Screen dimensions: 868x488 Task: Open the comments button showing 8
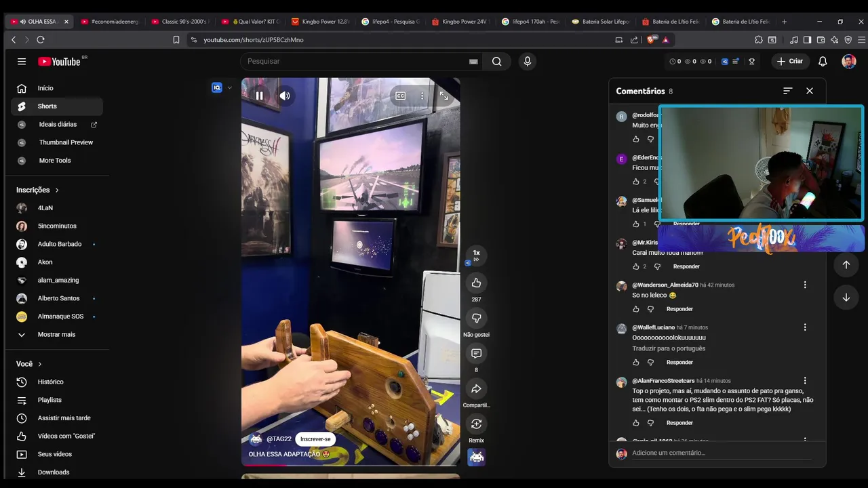click(x=476, y=353)
